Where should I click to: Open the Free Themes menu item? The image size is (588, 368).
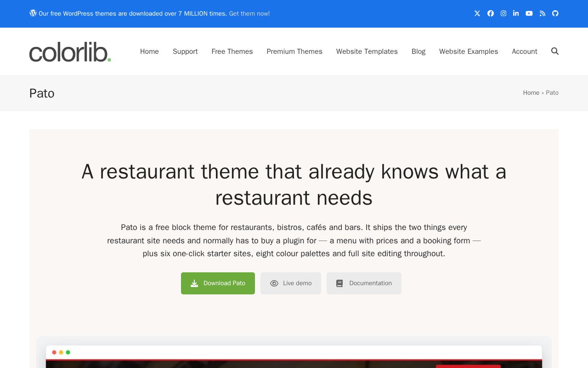(x=232, y=52)
